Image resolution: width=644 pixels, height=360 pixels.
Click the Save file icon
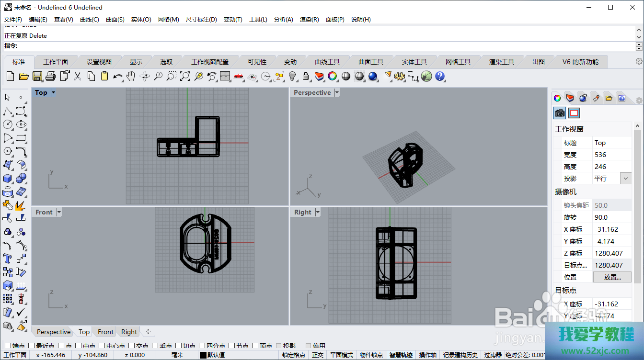pyautogui.click(x=37, y=76)
